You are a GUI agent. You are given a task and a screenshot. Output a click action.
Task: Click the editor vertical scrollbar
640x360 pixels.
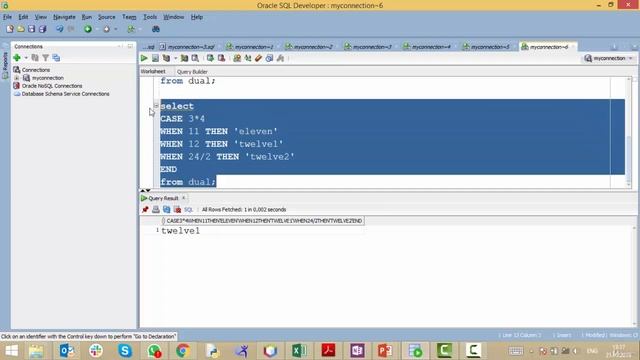629,132
